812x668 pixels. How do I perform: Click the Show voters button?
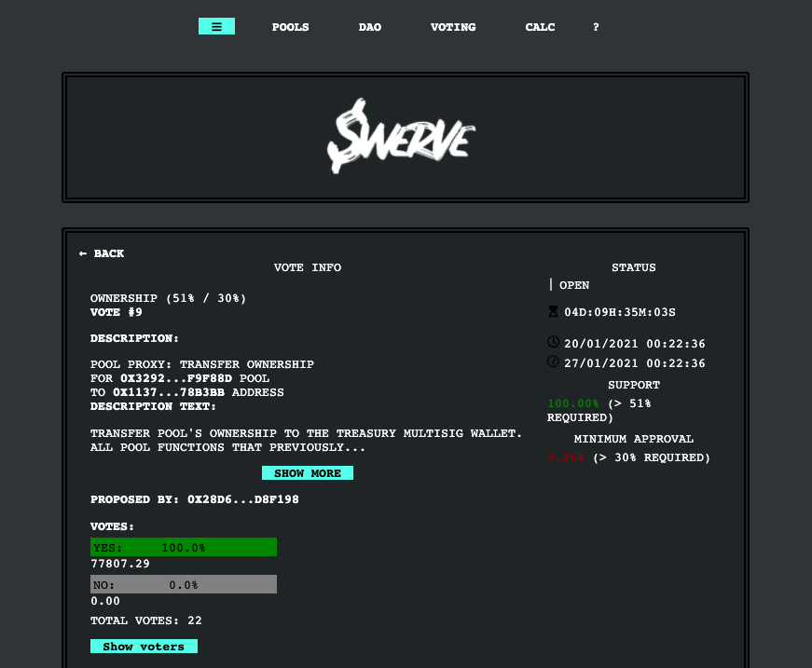(x=144, y=647)
